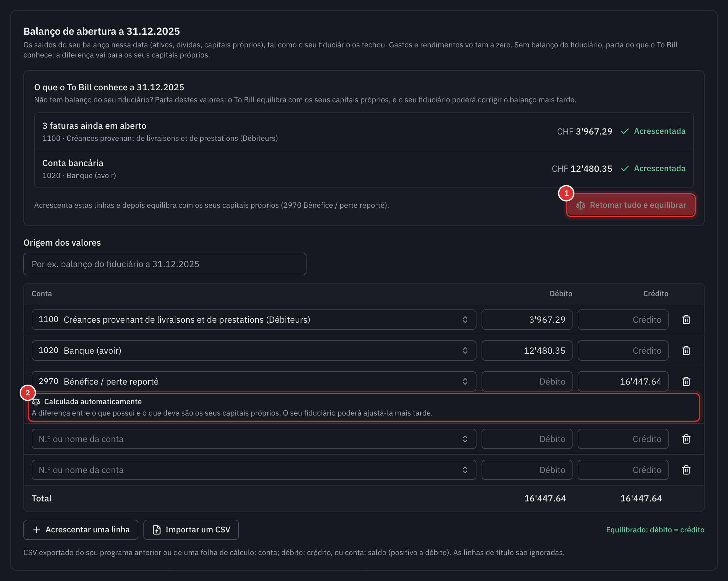The height and width of the screenshot is (581, 728).
Task: Click Acrescentar uma linha button
Action: tap(81, 530)
